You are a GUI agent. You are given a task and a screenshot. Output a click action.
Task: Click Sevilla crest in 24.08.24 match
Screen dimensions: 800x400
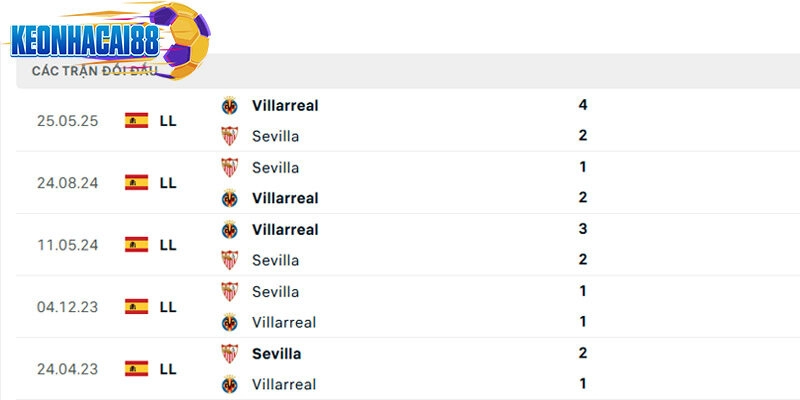coord(230,167)
